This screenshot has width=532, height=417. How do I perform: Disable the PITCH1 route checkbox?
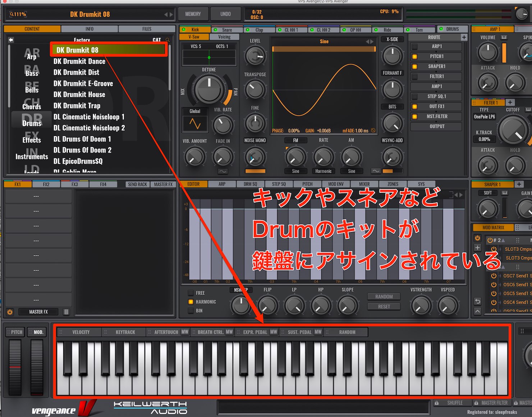coord(414,56)
